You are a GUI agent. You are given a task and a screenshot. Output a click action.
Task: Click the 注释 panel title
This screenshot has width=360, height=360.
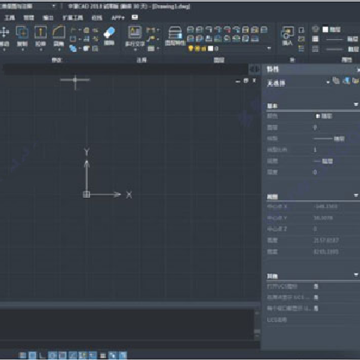[141, 60]
